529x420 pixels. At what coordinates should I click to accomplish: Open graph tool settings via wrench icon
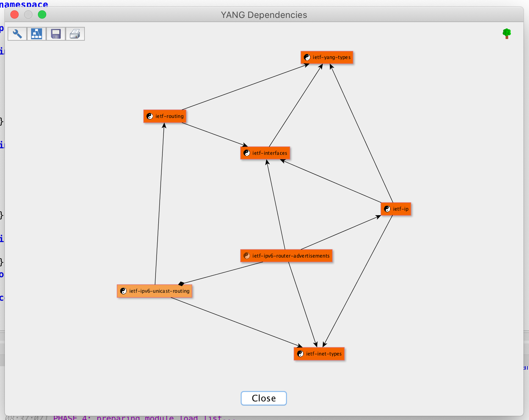17,33
